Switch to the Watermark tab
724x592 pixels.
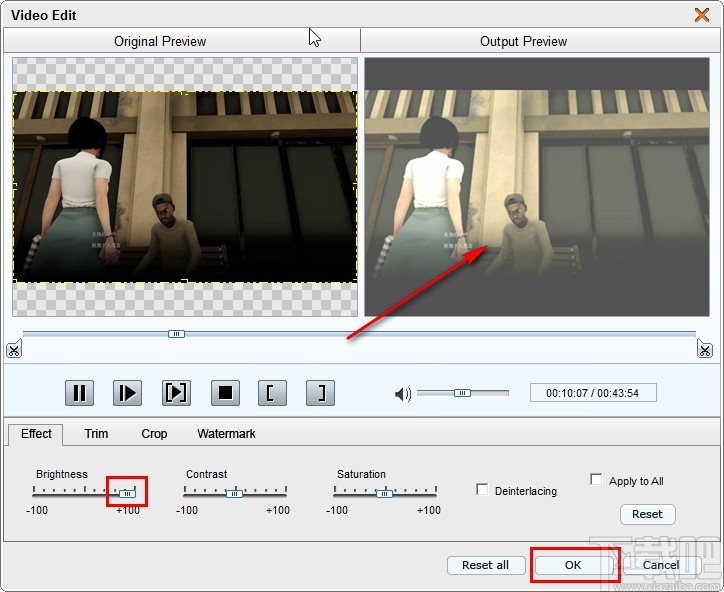226,434
